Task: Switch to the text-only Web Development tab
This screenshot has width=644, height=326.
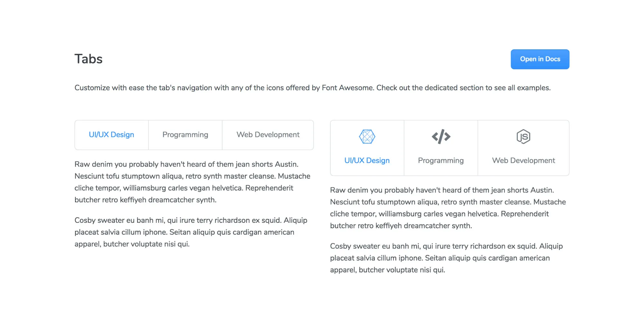Action: coord(268,135)
